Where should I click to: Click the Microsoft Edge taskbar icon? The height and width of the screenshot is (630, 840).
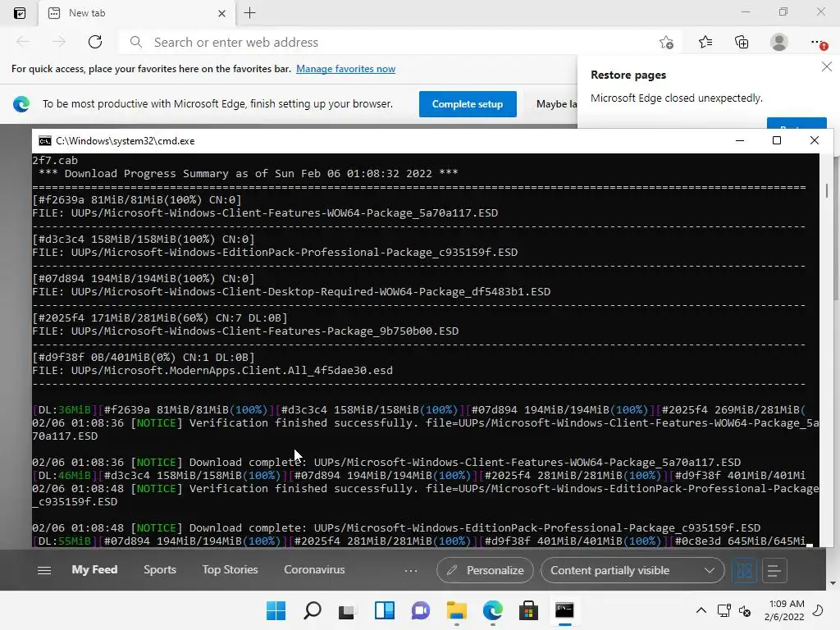492,610
